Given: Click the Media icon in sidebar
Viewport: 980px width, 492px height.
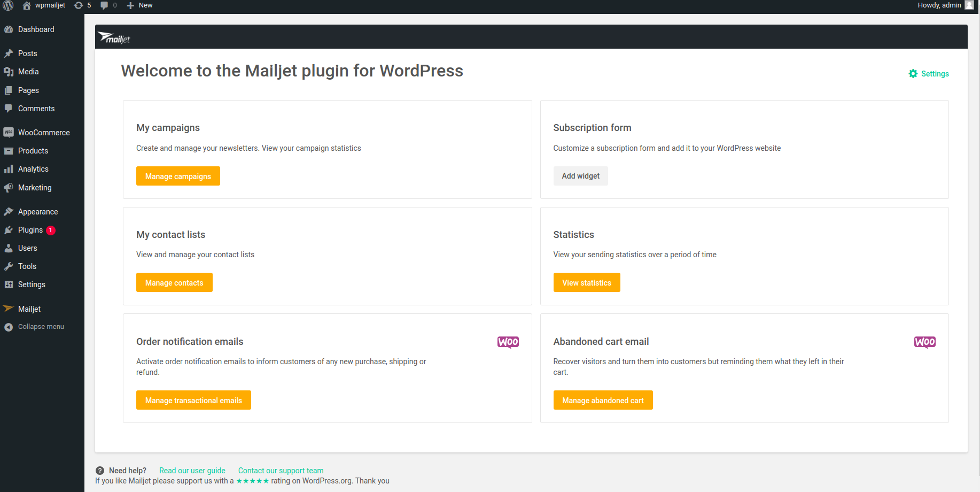Looking at the screenshot, I should (x=9, y=72).
